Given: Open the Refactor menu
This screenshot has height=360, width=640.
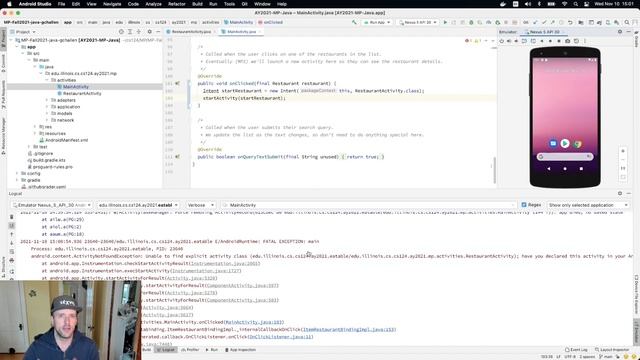Looking at the screenshot, I should click(177, 4).
